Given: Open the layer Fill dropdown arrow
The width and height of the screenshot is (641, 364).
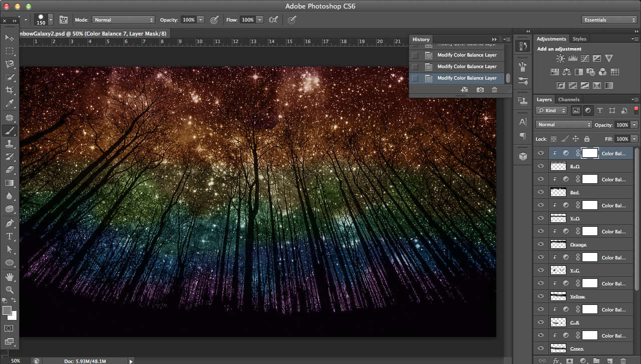Looking at the screenshot, I should pos(634,139).
